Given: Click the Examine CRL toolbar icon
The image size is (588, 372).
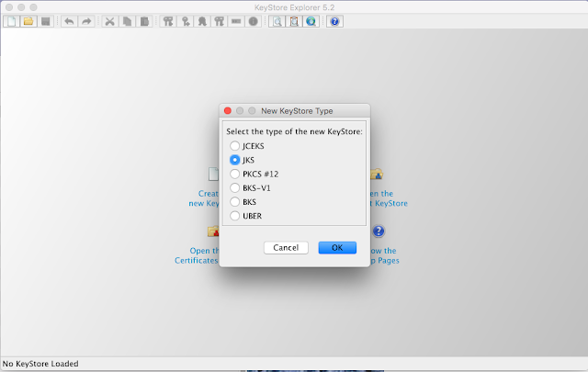Looking at the screenshot, I should (x=294, y=21).
